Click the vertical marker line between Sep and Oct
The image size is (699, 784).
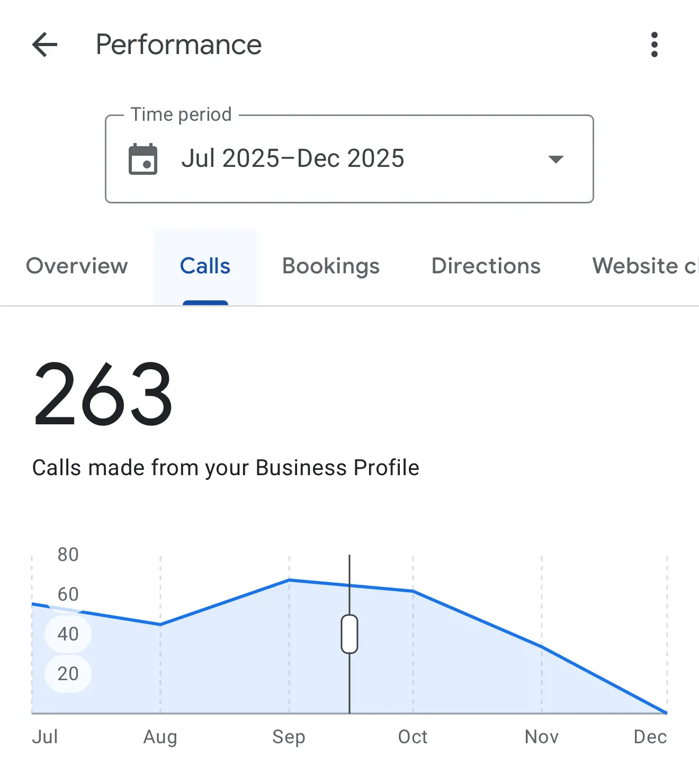349,583
